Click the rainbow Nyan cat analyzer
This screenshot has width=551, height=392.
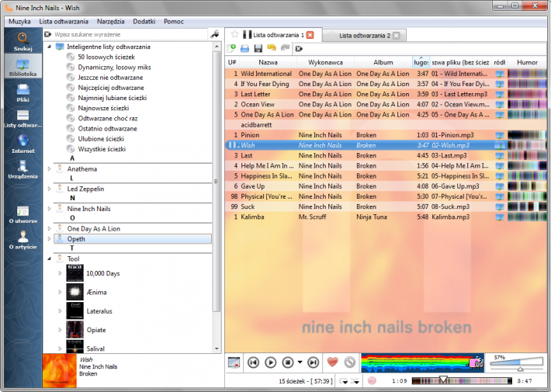coord(422,363)
